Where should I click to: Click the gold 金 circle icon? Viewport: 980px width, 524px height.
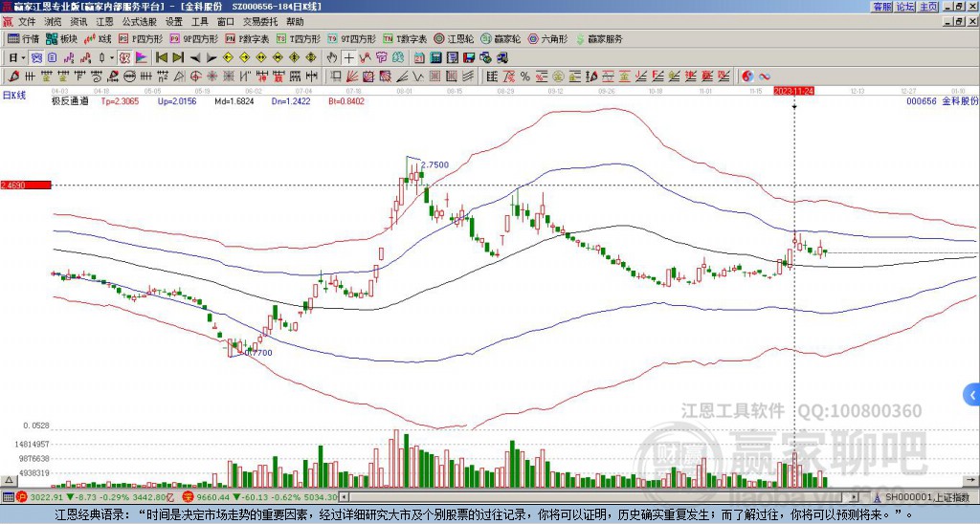point(558,76)
